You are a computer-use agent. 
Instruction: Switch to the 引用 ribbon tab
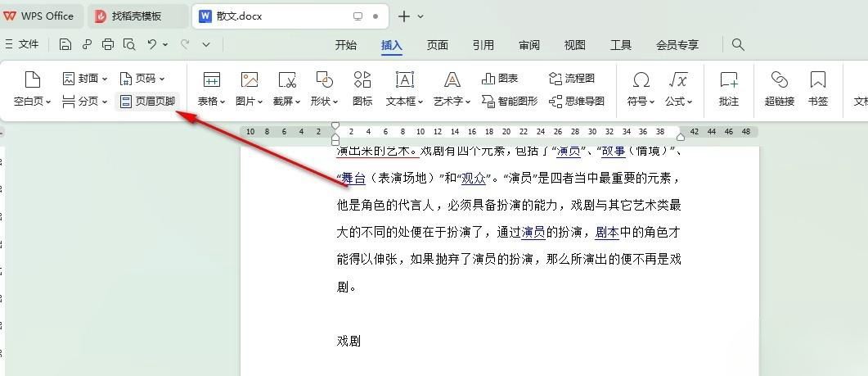(483, 45)
